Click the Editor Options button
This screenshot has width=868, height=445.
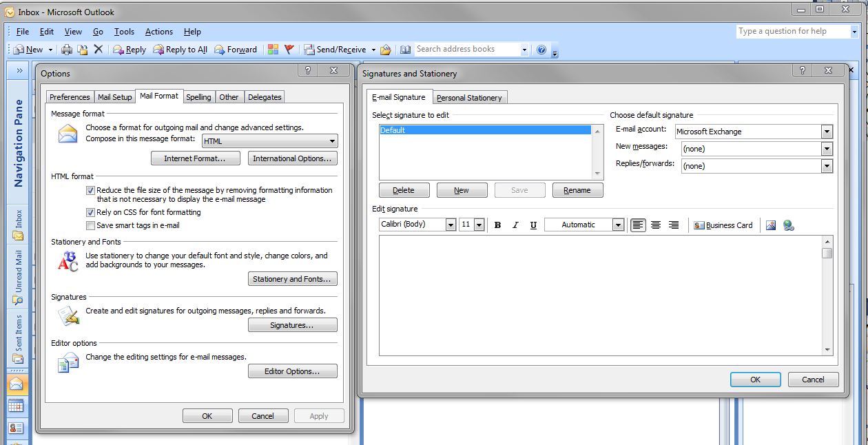293,371
